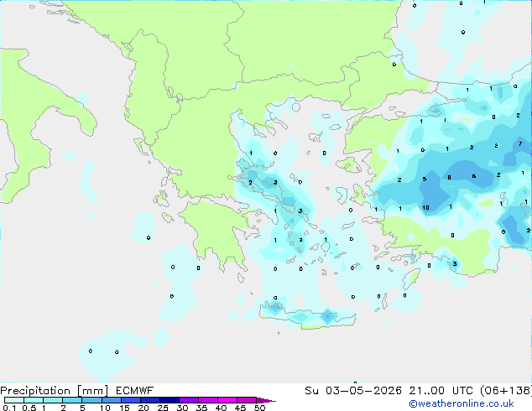Select the 2–5 mm legend color box
This screenshot has width=532, height=411.
(72, 400)
